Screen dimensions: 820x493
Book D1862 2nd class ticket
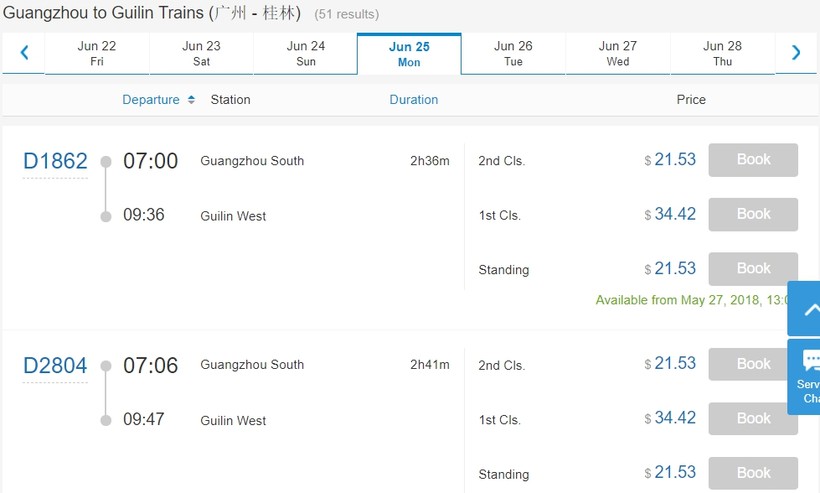753,160
